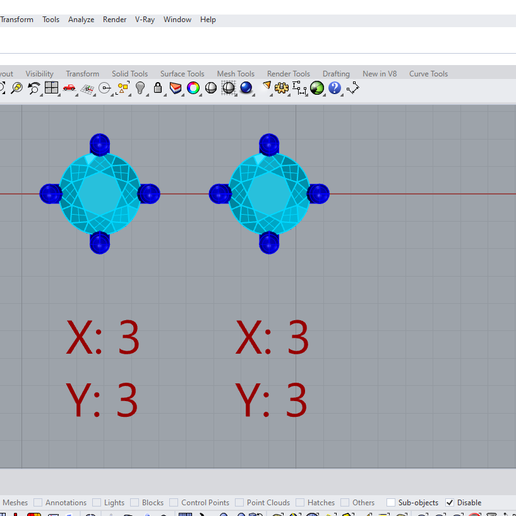Open the Transform menu in the menu bar

point(17,20)
